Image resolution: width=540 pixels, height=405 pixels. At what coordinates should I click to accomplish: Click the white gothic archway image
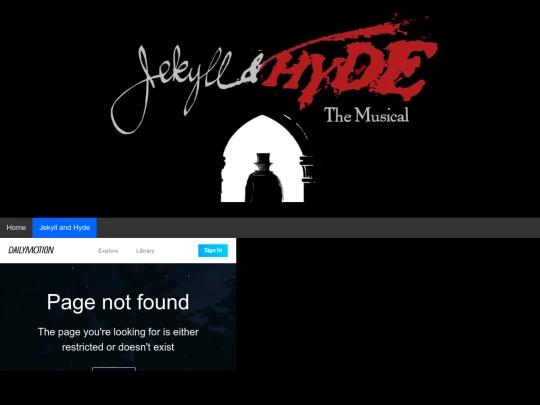tap(262, 158)
